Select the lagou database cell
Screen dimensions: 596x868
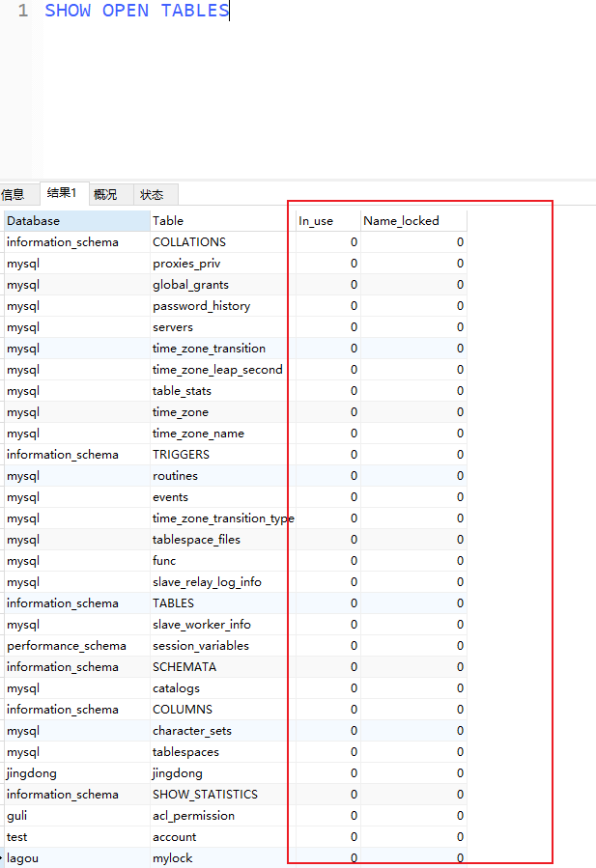pyautogui.click(x=77, y=858)
